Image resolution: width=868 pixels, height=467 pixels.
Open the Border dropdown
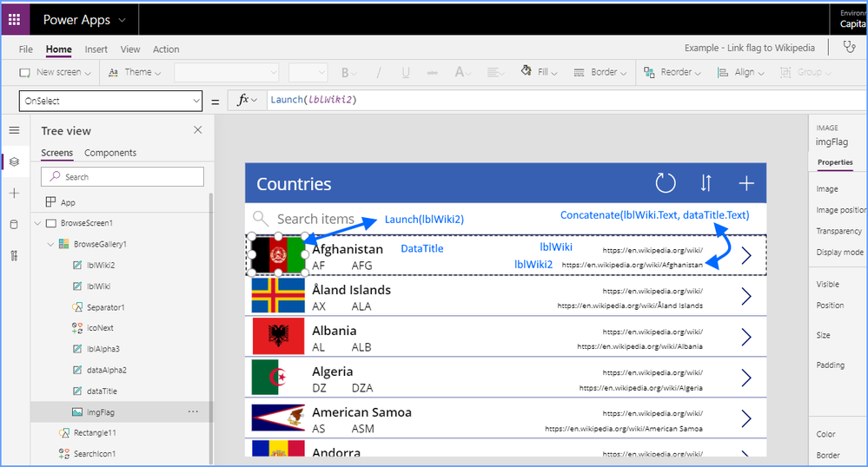click(600, 73)
